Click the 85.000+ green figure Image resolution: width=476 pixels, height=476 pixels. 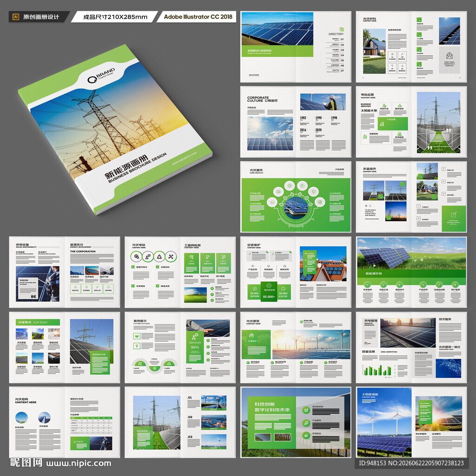[x=269, y=297]
